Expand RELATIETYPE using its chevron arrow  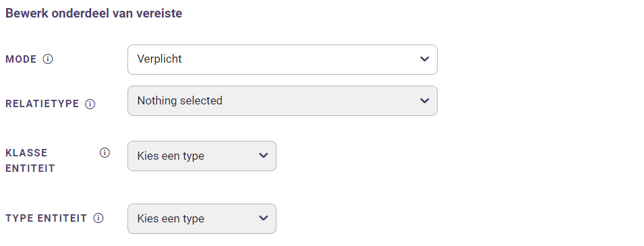click(x=425, y=100)
